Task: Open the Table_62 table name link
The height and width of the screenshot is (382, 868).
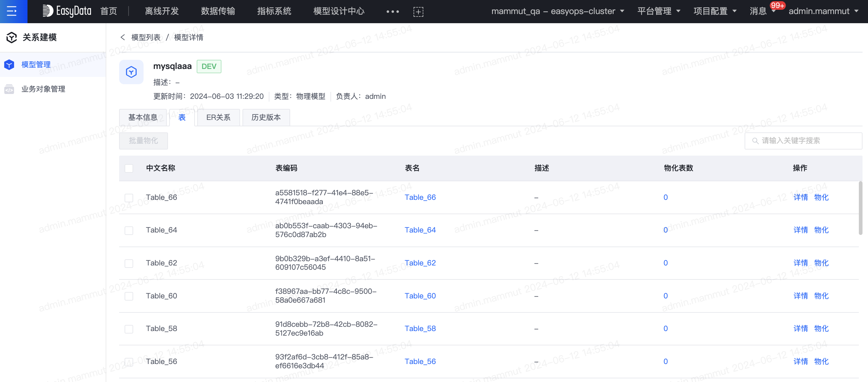Action: [x=420, y=263]
